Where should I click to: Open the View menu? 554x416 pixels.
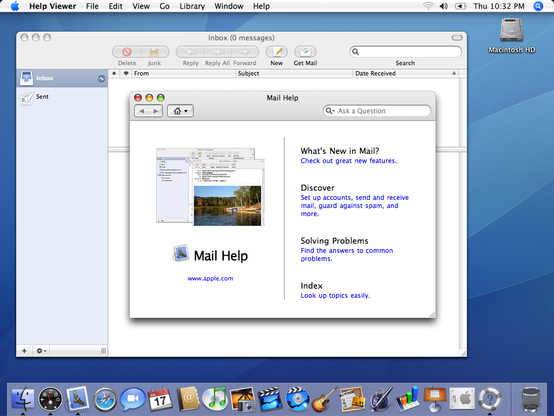[141, 6]
